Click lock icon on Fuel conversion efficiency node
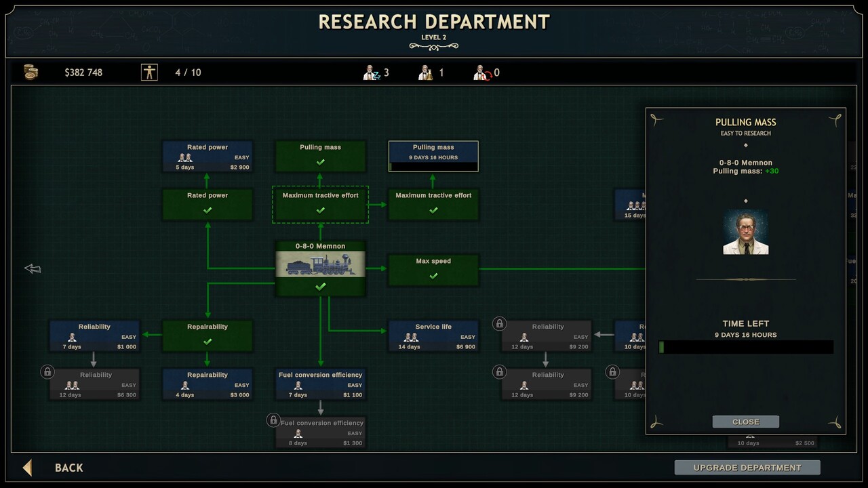This screenshot has width=868, height=488. (x=273, y=420)
